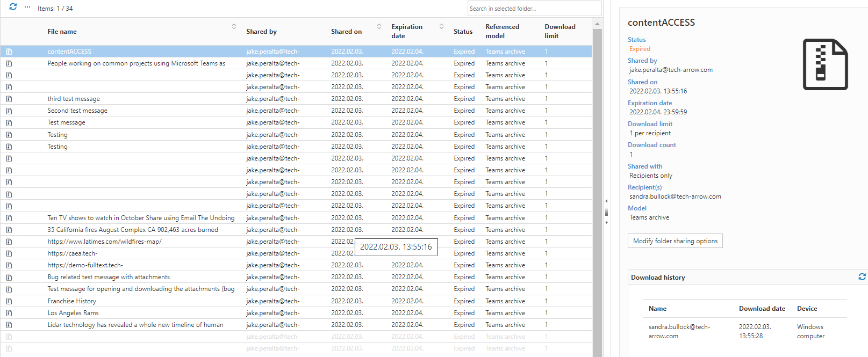Image resolution: width=868 pixels, height=357 pixels.
Task: Sort list using File name sort arrows
Action: (x=234, y=26)
